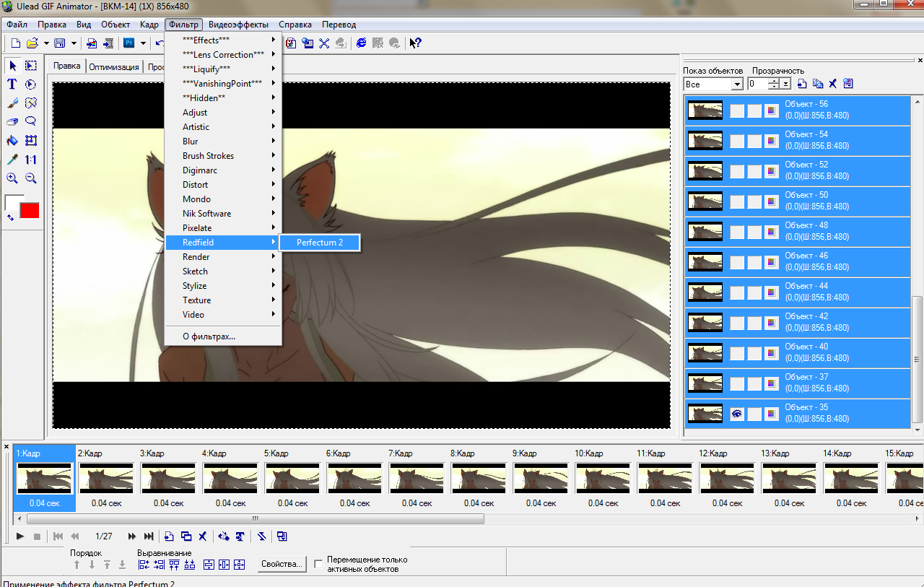Screen dimensions: 924x587
Task: Click the context help arrow-question icon
Action: pos(415,43)
